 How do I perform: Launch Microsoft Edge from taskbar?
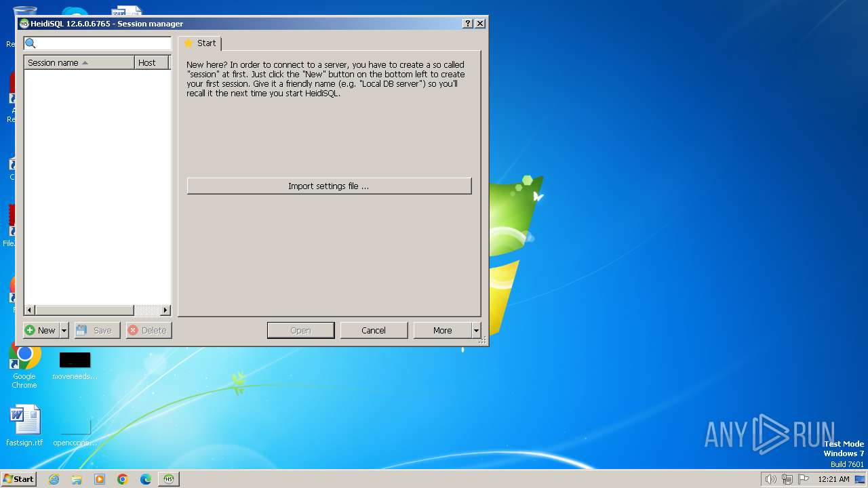coord(146,479)
